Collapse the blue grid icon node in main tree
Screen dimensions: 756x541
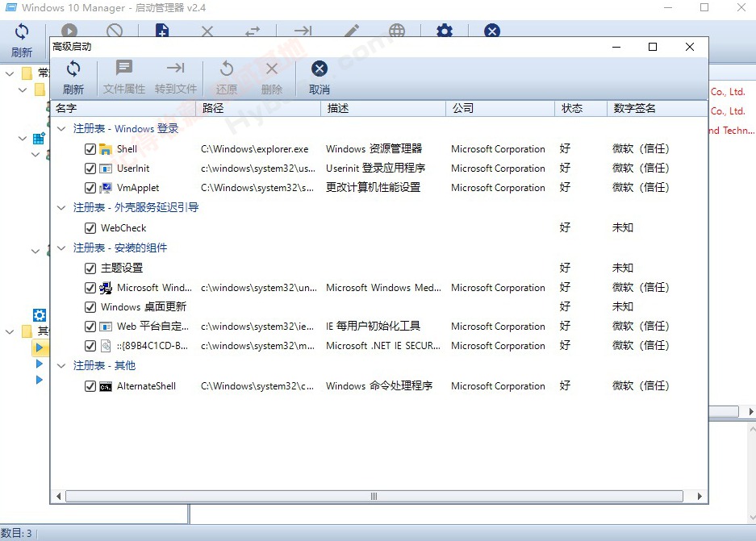[x=22, y=138]
